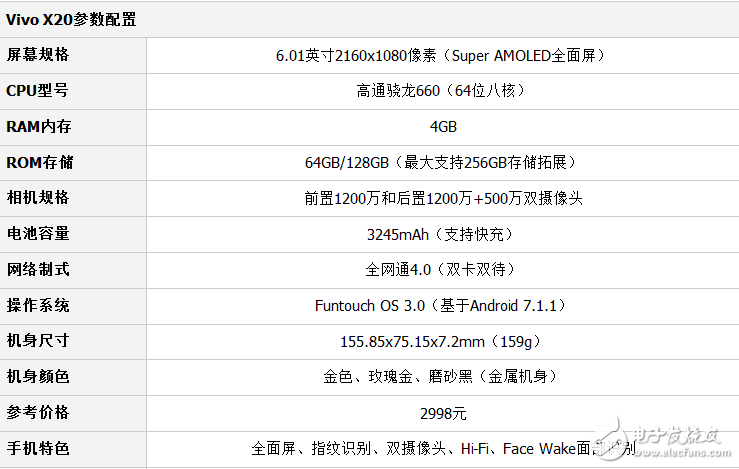Viewport: 739px width, 469px height.
Task: Click the 网络制式 row label
Action: (38, 269)
